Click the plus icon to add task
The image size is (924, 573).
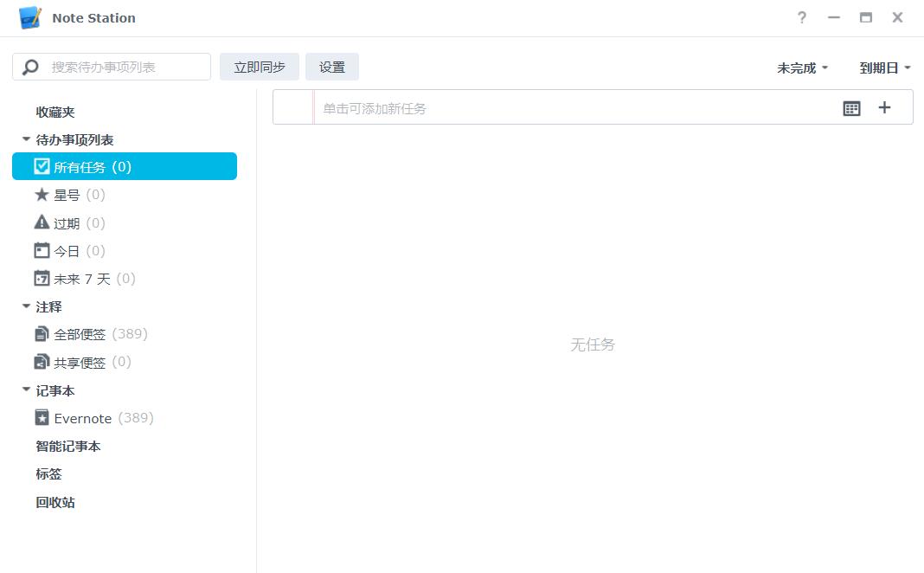point(884,107)
